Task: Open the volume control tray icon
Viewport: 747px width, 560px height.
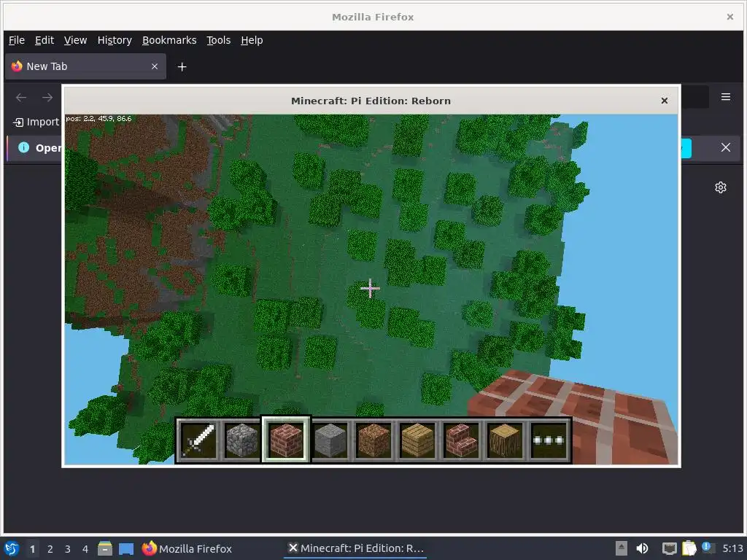Action: coord(642,548)
